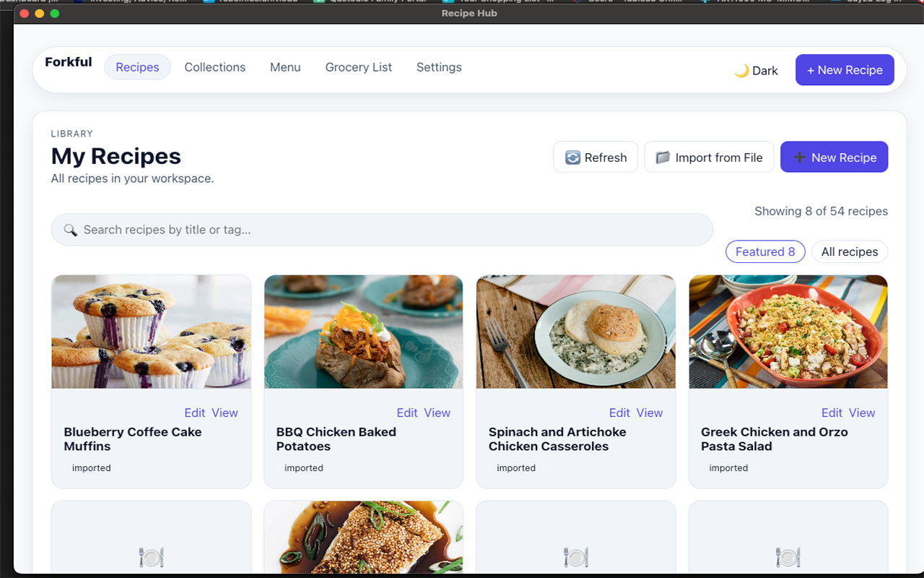
Task: Click Import from File button
Action: [709, 157]
